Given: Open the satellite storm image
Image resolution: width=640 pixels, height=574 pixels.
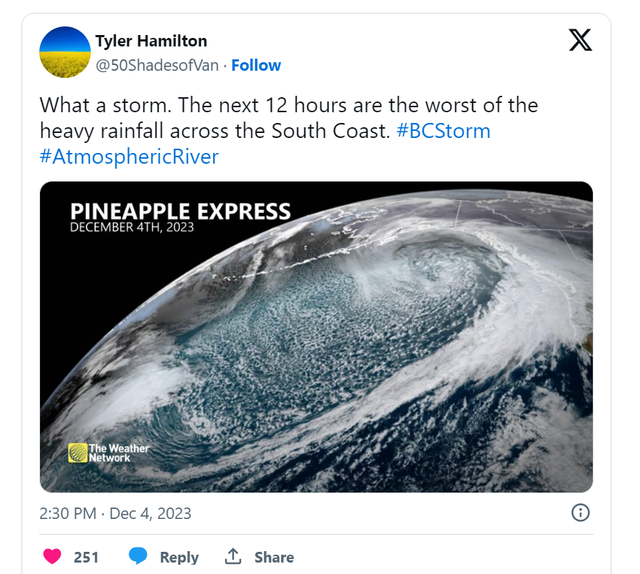Looking at the screenshot, I should [x=316, y=337].
